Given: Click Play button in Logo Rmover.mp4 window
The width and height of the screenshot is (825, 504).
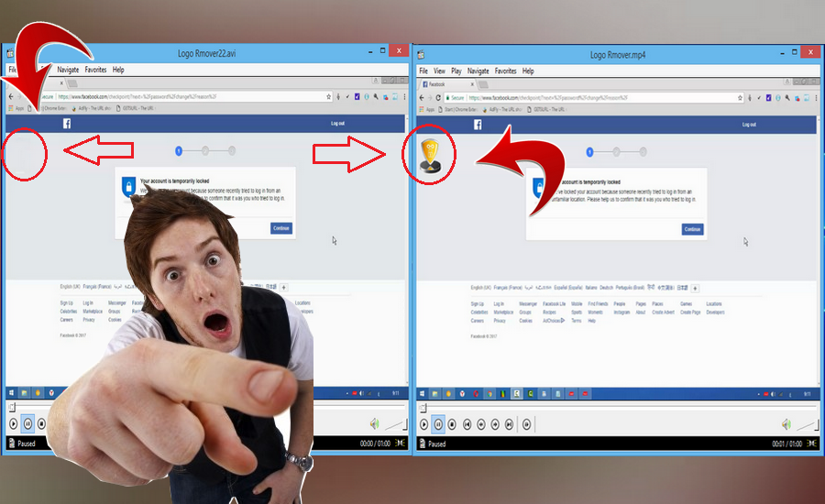Looking at the screenshot, I should [424, 424].
